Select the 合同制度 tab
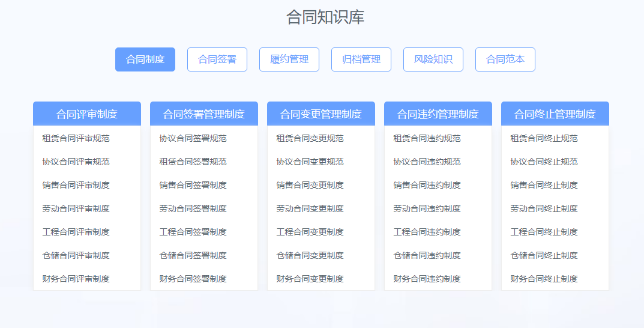Image resolution: width=644 pixels, height=328 pixels. (x=145, y=59)
